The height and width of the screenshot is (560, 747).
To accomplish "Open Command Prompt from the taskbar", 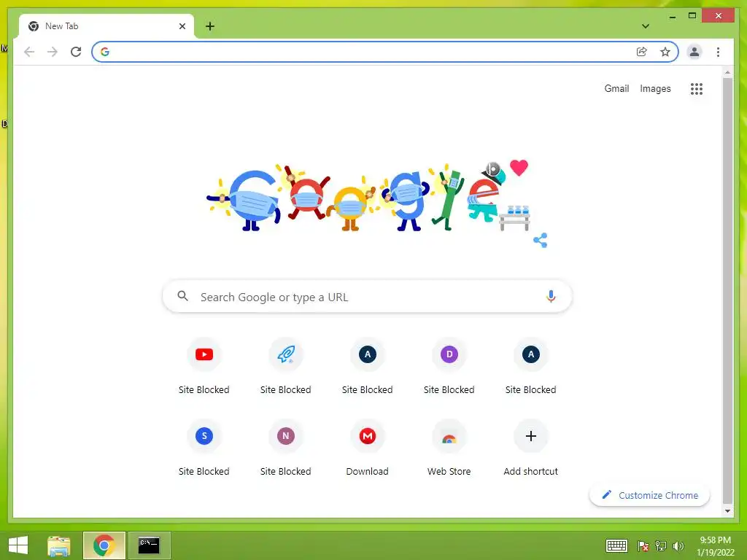I will (149, 545).
